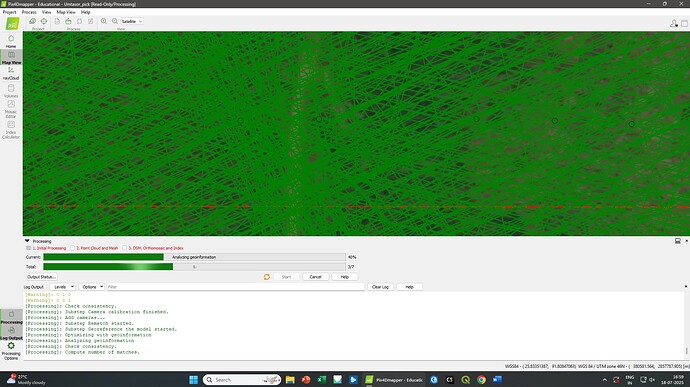Click the log Filter input field
The image size is (690, 387).
click(235, 287)
